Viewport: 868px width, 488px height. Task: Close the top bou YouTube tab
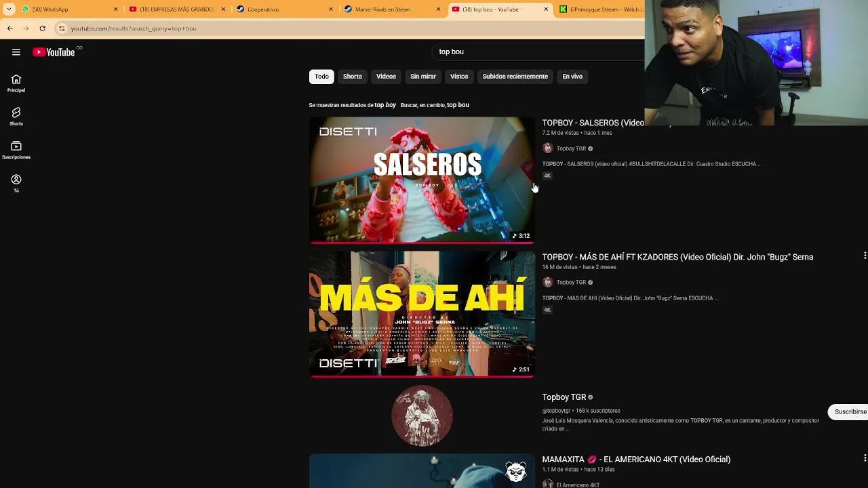(x=546, y=9)
